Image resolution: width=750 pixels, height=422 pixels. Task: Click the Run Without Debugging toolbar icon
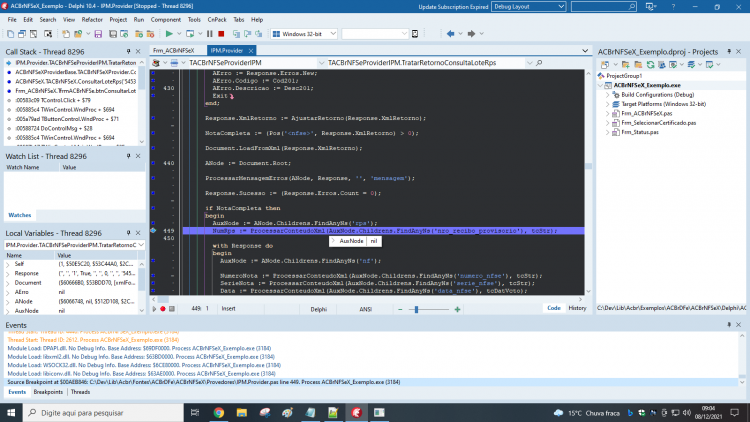(190, 34)
